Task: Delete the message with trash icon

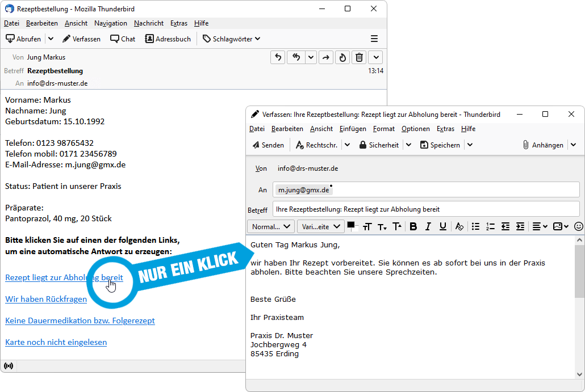Action: tap(359, 57)
